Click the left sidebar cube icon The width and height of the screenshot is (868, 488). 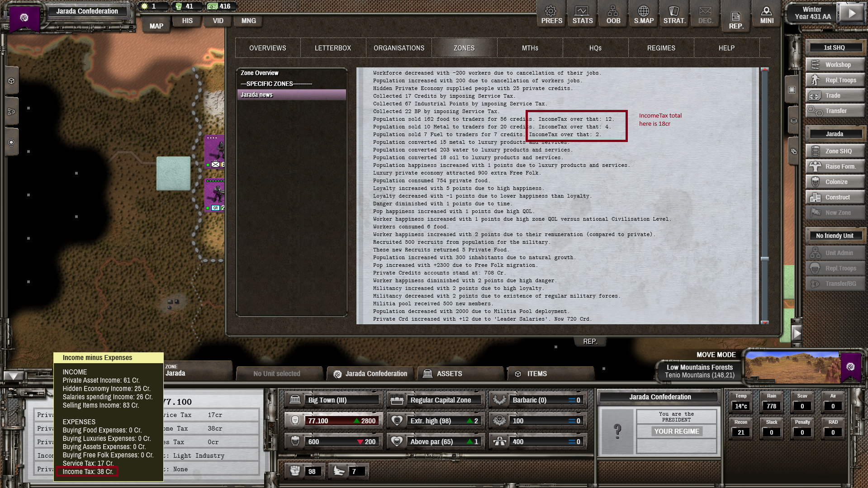pyautogui.click(x=11, y=81)
